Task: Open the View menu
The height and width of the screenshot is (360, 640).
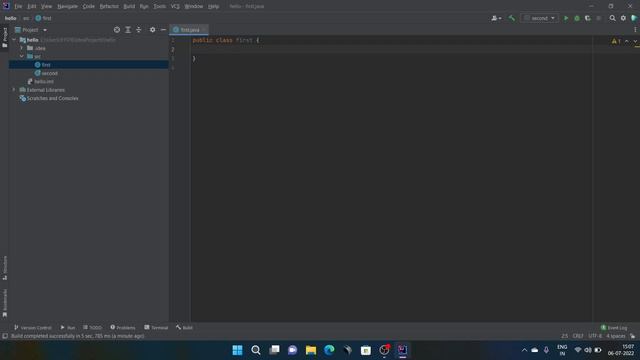Action: (46, 7)
